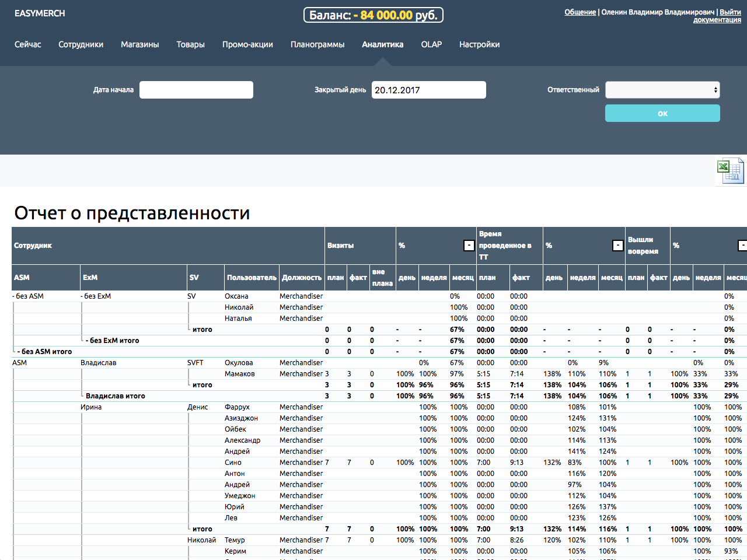Screen dimensions: 747x560
Task: Click the Закрытый день date field
Action: pos(428,90)
